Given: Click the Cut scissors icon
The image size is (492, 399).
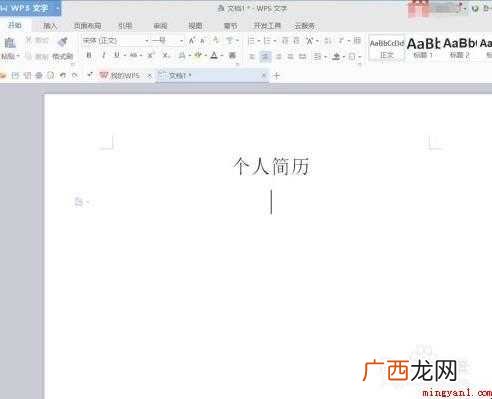Looking at the screenshot, I should pyautogui.click(x=29, y=40).
